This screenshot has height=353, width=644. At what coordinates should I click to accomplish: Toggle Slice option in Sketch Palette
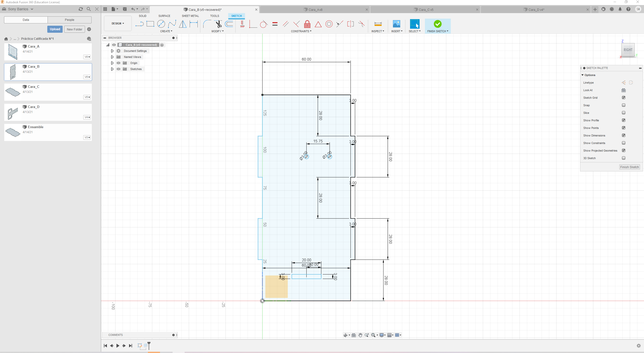(624, 113)
